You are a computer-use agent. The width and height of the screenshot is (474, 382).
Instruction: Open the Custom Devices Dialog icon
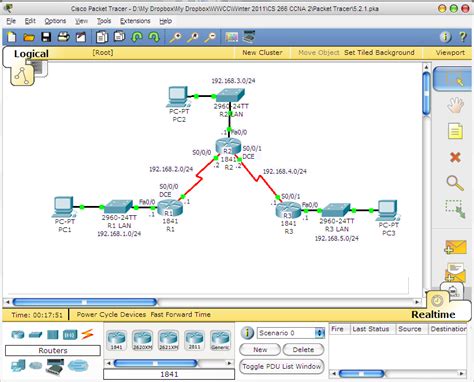[x=249, y=37]
